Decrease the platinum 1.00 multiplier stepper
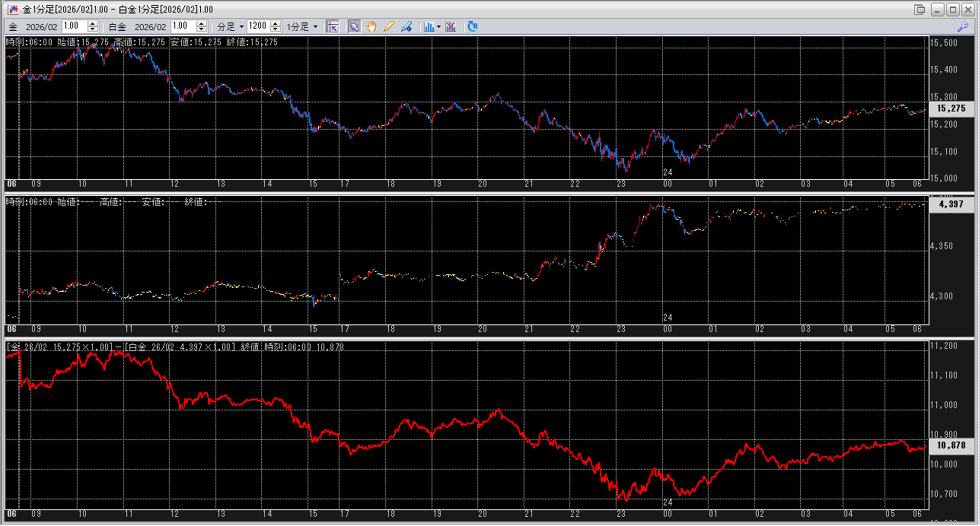Image resolution: width=980 pixels, height=526 pixels. tap(201, 30)
